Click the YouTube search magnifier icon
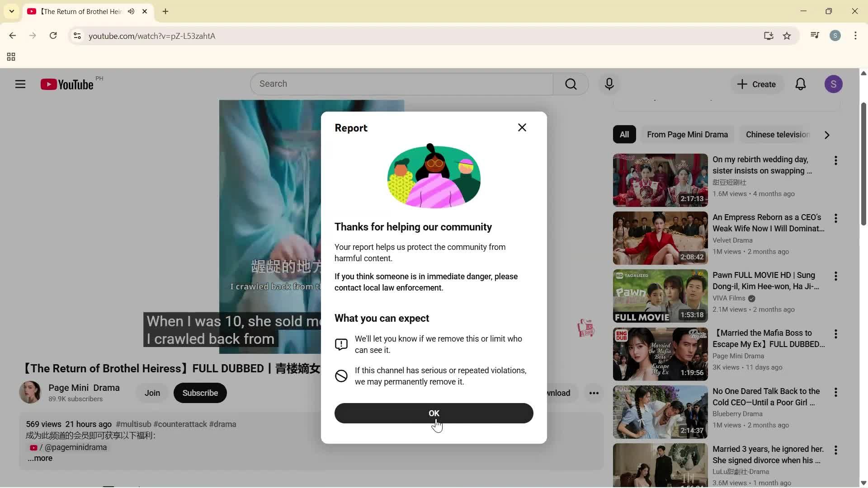 point(571,84)
